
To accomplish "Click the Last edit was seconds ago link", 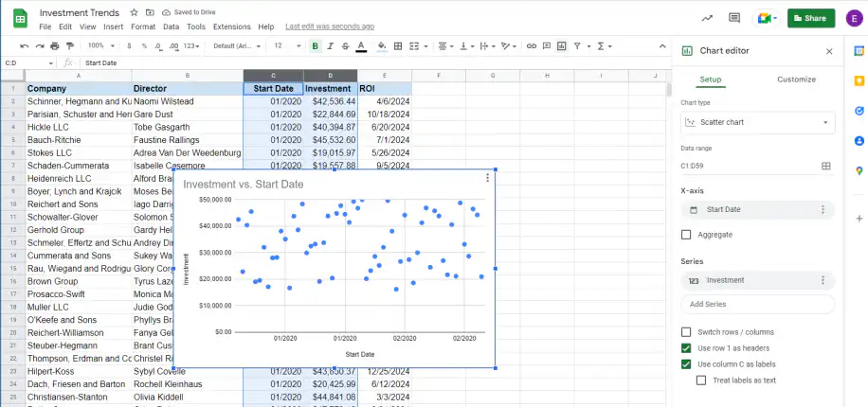I will coord(330,27).
